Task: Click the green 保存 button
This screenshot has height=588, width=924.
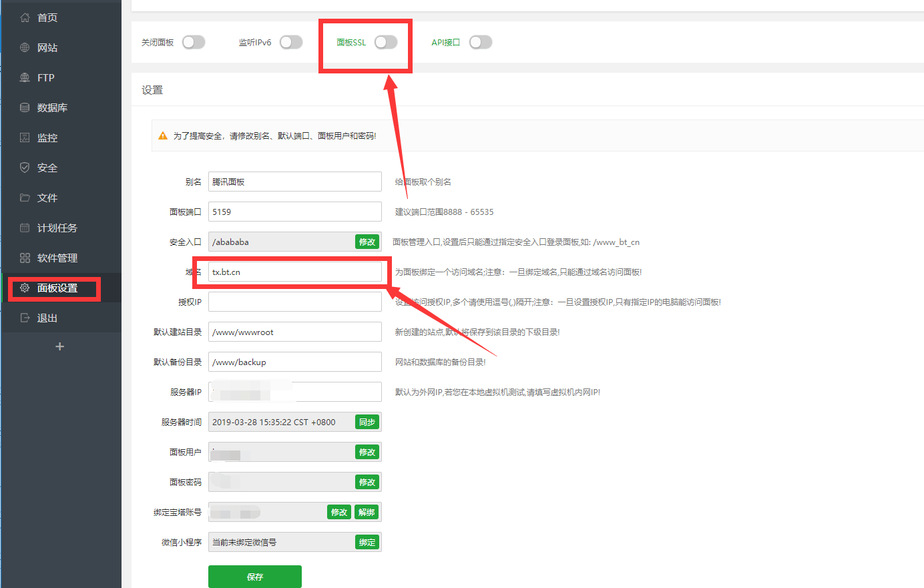Action: (x=255, y=577)
